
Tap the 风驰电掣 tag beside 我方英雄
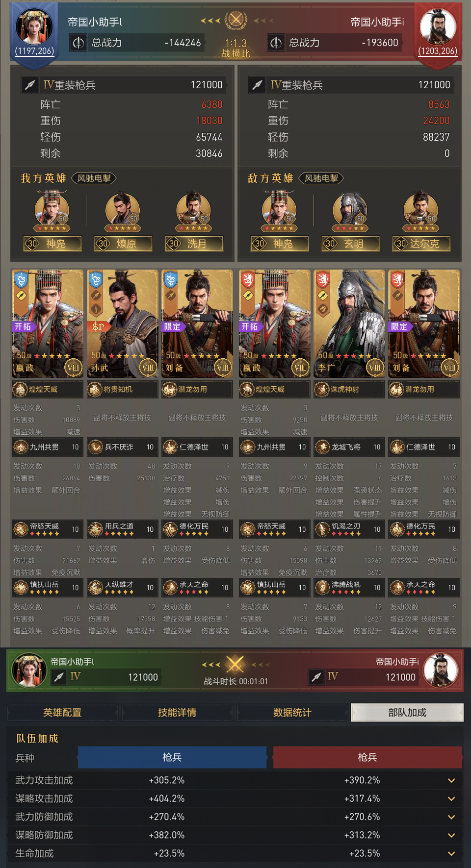pos(94,178)
